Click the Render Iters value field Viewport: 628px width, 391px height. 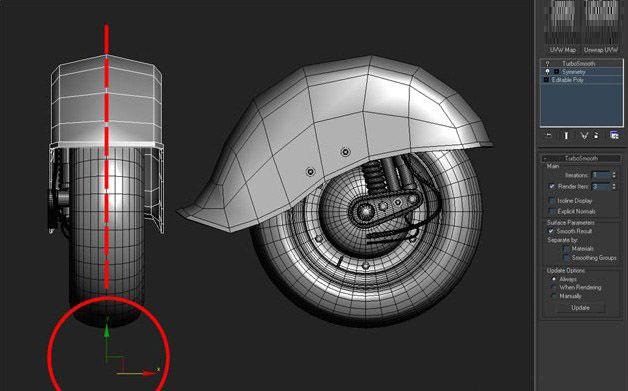coord(601,187)
